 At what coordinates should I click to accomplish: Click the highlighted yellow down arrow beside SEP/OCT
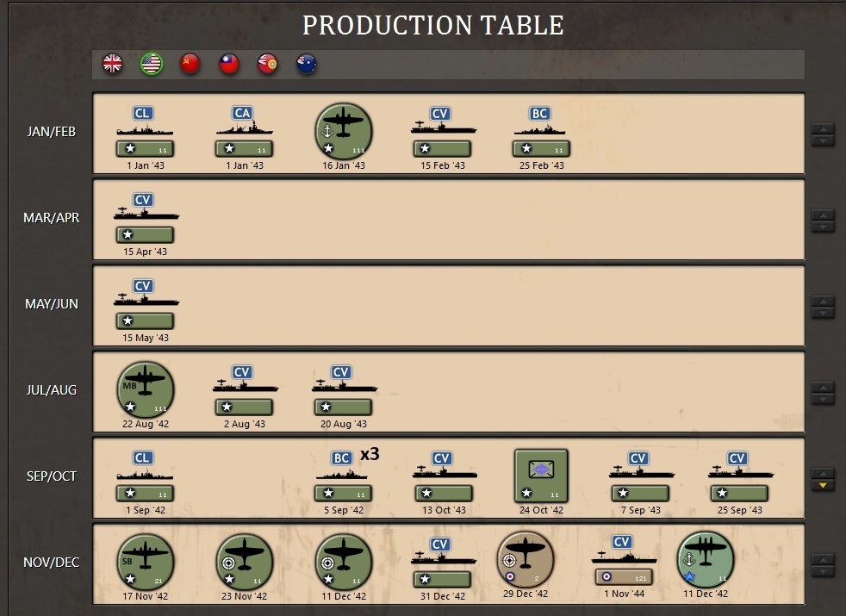click(x=823, y=486)
